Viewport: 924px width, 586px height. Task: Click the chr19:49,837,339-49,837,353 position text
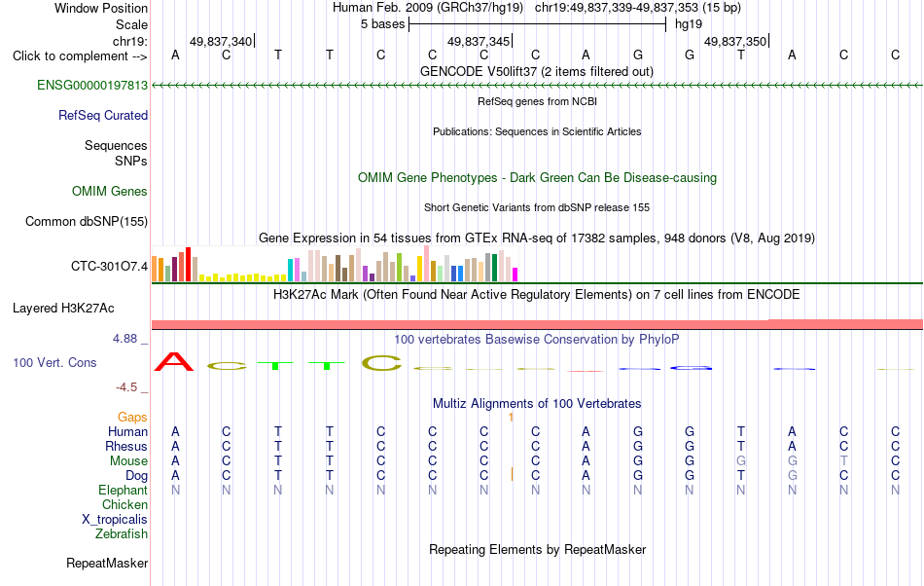(x=638, y=8)
